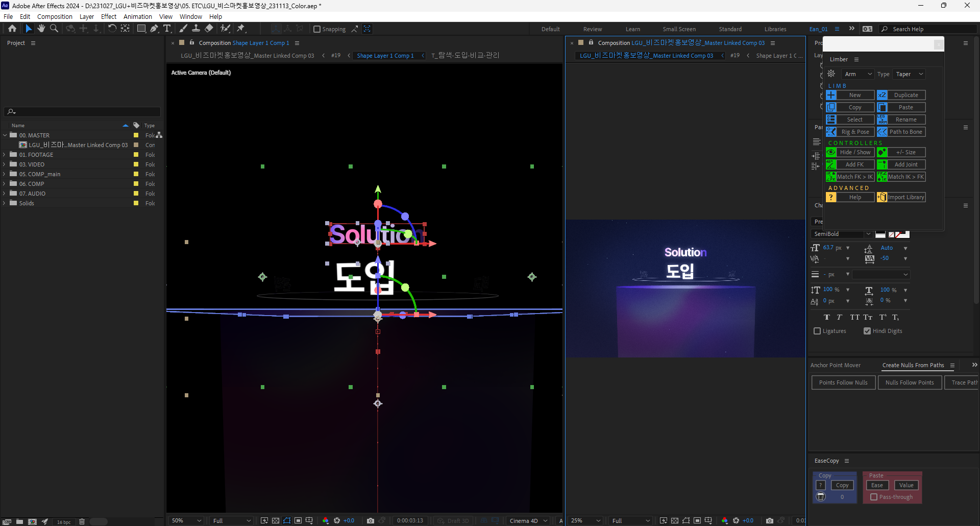Click the Points Follow Nulls button
The width and height of the screenshot is (980, 526).
843,382
